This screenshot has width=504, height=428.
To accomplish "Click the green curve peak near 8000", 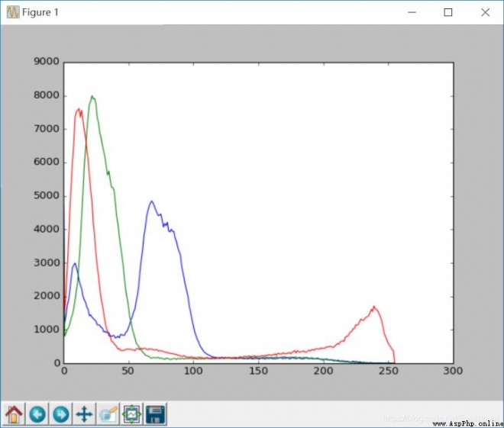I will click(x=92, y=96).
